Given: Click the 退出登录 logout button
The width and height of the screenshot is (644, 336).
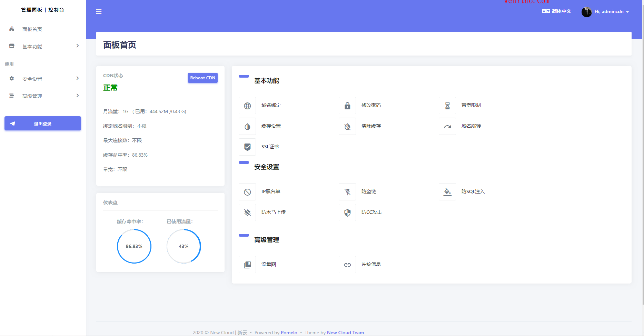Looking at the screenshot, I should (43, 123).
